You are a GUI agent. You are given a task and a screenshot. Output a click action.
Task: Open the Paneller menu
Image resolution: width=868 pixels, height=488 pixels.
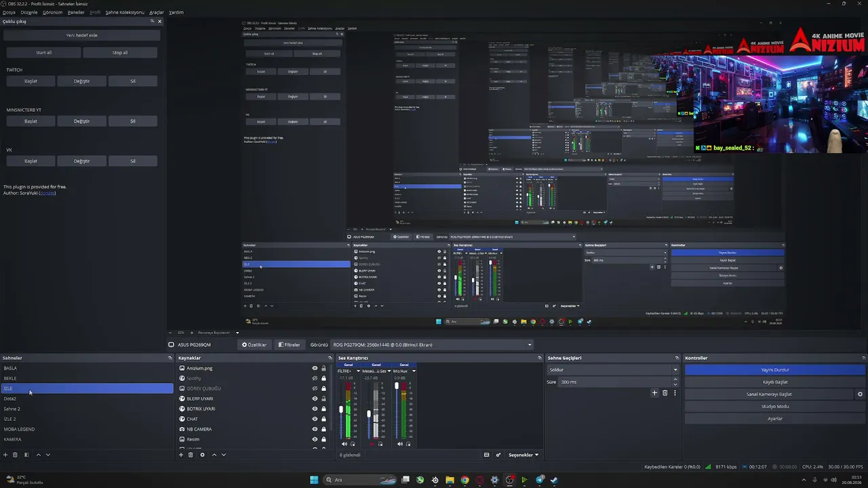coord(76,12)
